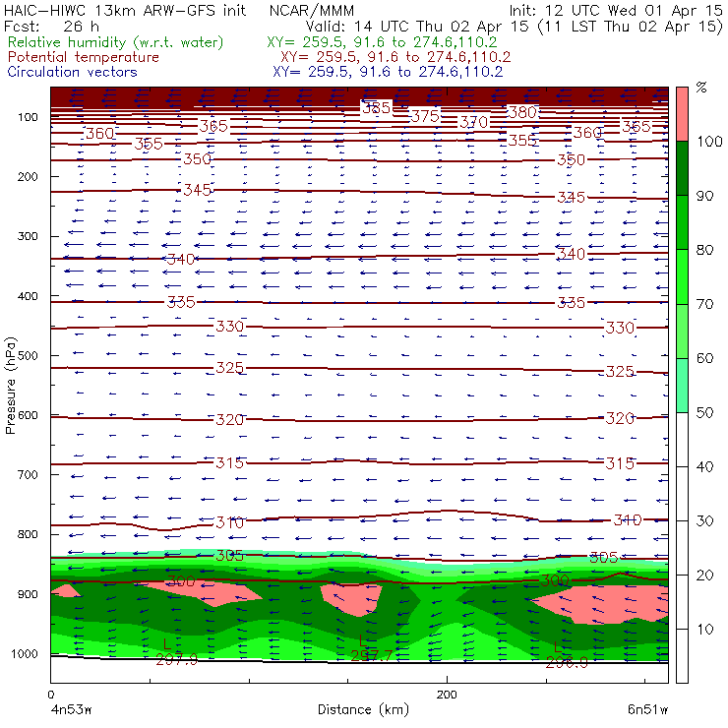
Task: Click the 'Distance (km)' horizontal axis title
Action: click(x=364, y=710)
